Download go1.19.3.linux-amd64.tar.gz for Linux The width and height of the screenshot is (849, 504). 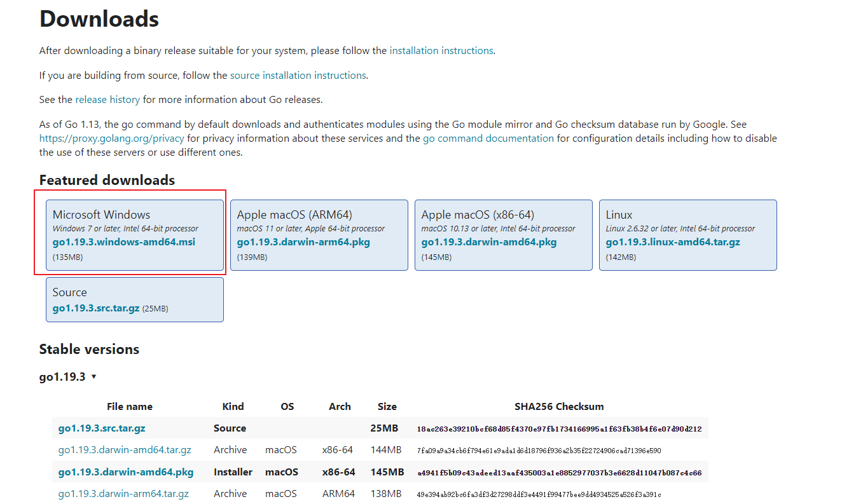point(673,242)
